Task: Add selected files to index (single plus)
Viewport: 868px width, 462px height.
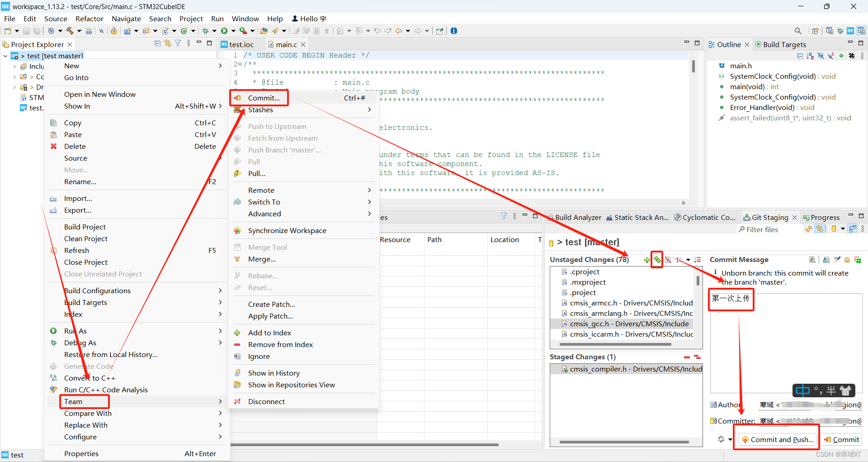Action: tap(647, 260)
